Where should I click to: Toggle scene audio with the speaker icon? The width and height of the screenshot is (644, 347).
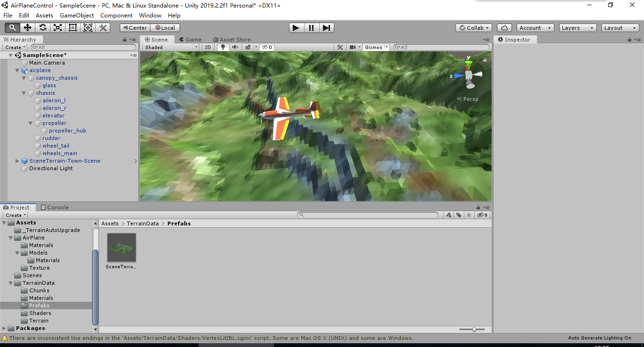235,47
